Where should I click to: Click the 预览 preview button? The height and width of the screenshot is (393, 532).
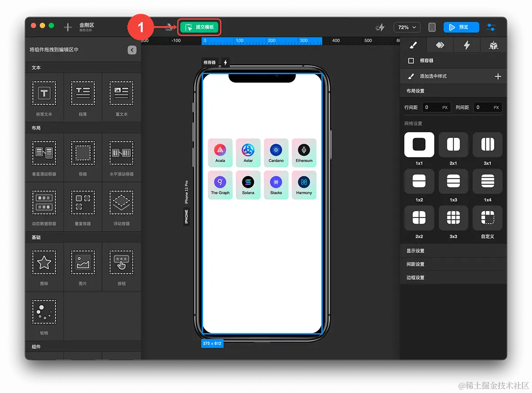point(461,28)
